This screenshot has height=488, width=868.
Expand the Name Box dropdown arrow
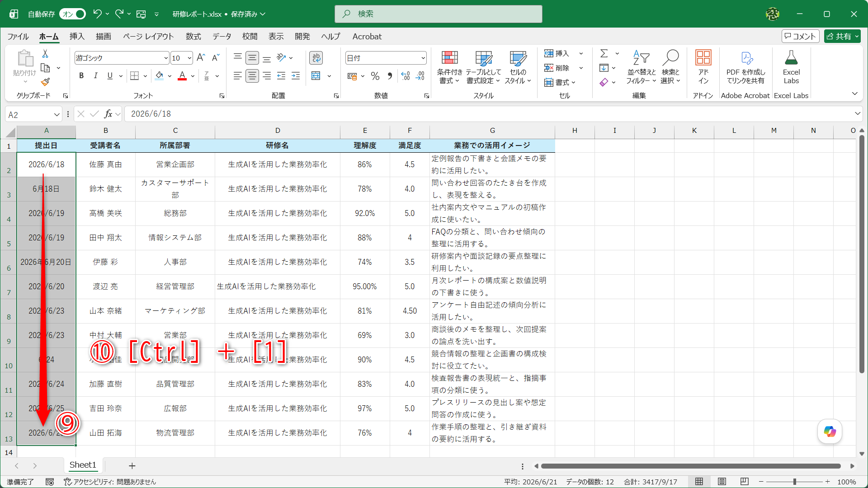(57, 115)
